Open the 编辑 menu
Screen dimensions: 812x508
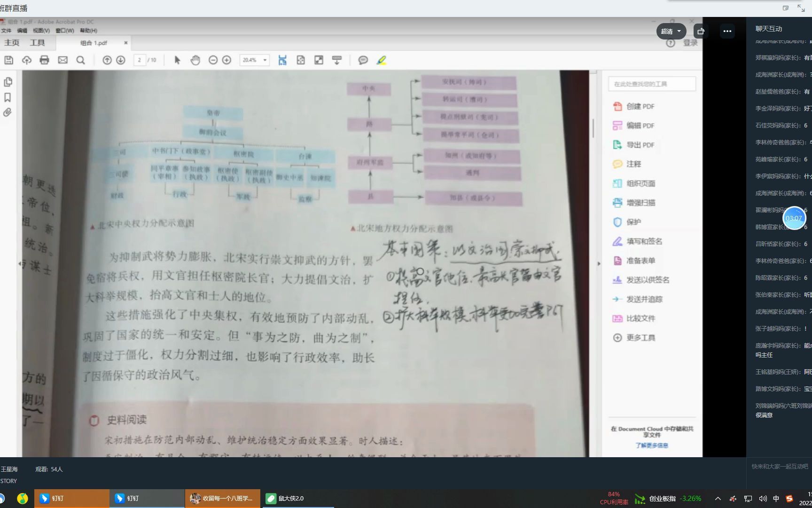[x=22, y=31]
